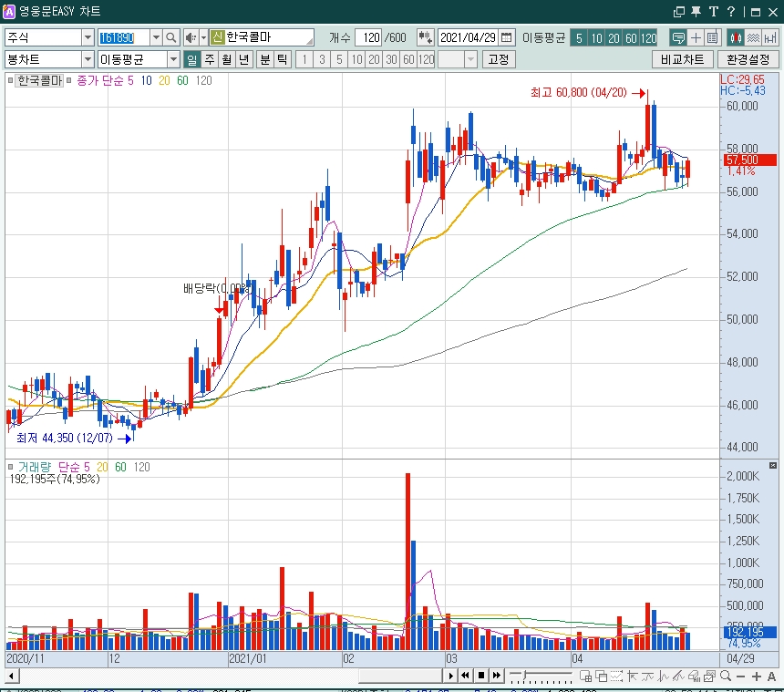Click the eraser delete drawing icon

coord(694,677)
